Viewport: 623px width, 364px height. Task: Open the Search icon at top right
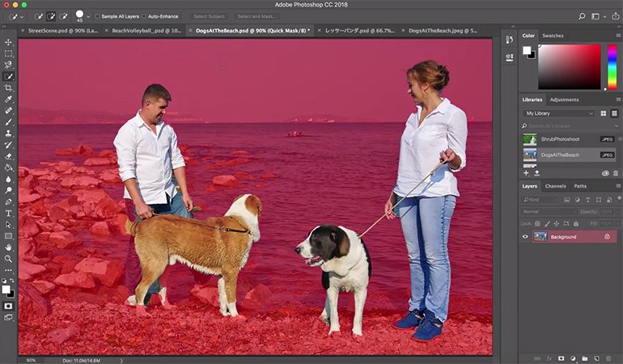582,15
